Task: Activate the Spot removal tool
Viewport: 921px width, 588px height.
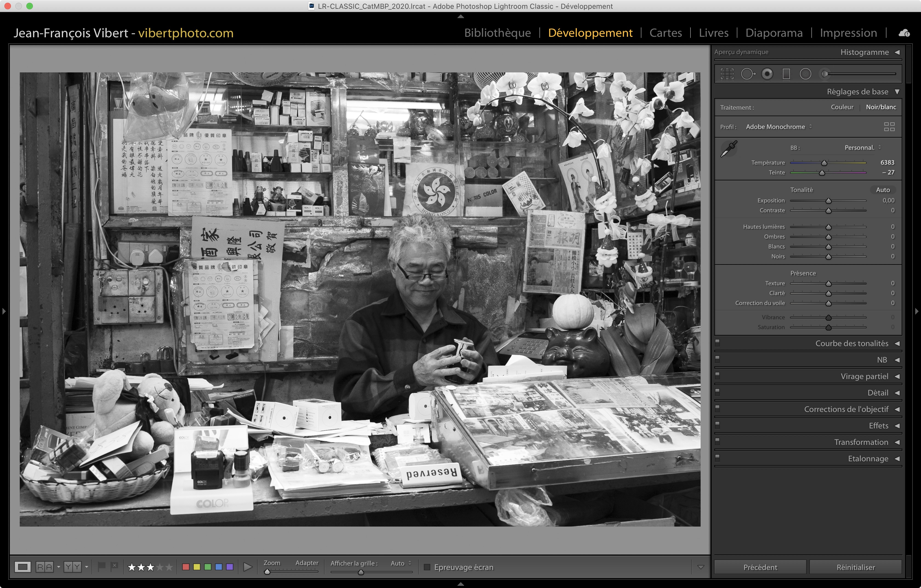Action: [x=747, y=74]
